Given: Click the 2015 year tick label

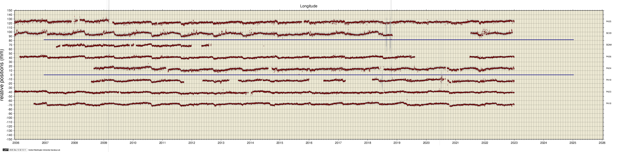Looking at the screenshot, I should [280, 143].
